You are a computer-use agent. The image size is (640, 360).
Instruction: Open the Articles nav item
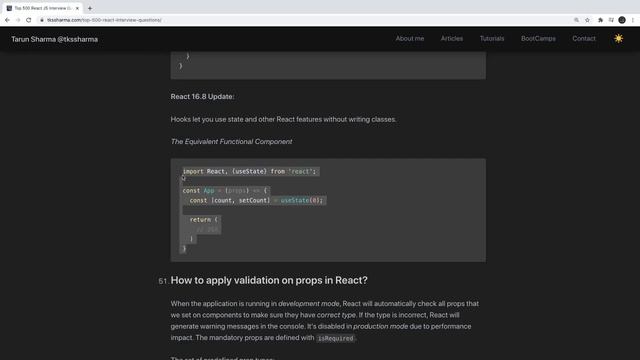click(x=452, y=38)
